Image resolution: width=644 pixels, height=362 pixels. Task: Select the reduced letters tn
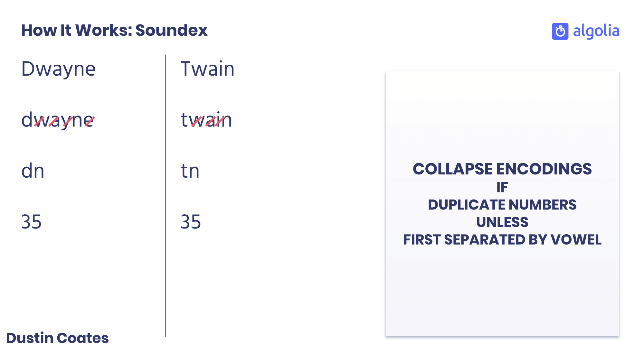point(190,171)
